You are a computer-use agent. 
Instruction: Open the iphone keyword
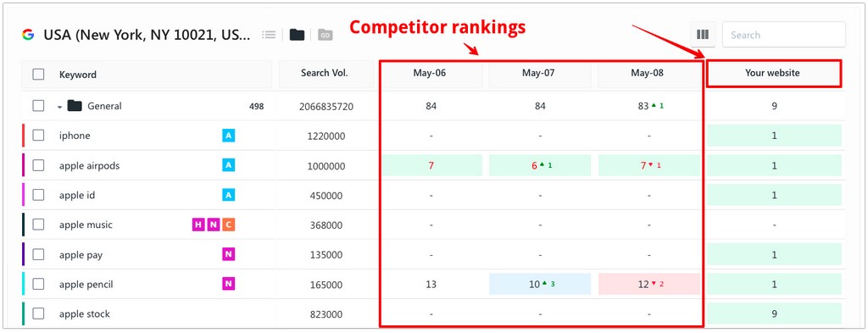click(75, 136)
